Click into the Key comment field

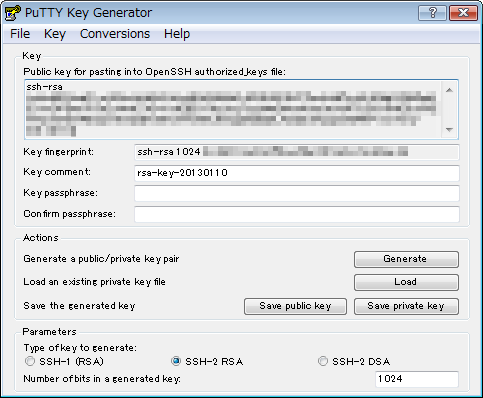pos(297,173)
